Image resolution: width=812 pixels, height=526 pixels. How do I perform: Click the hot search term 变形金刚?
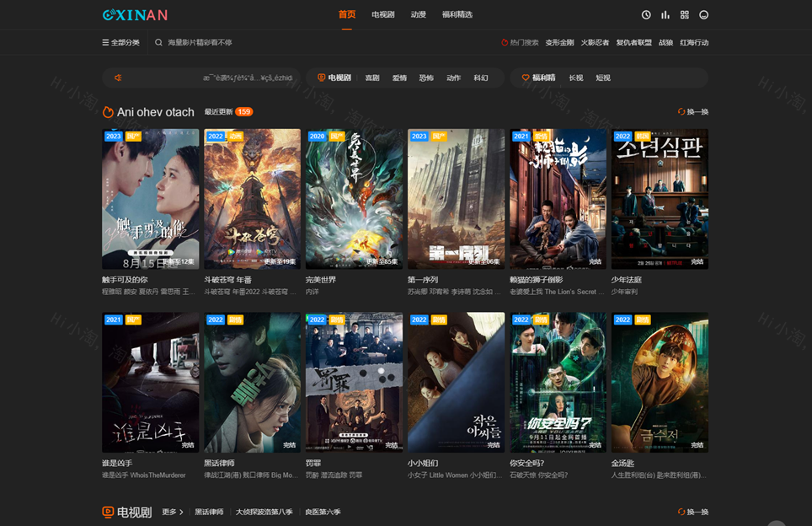[559, 42]
